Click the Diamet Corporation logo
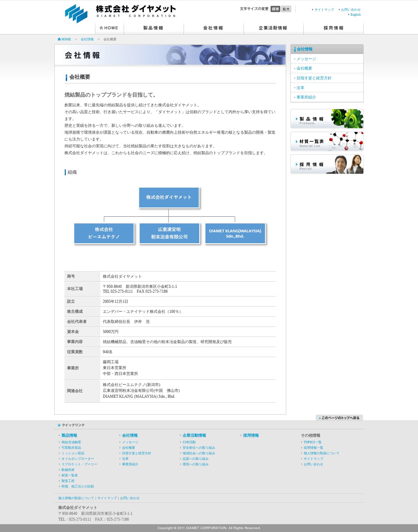 click(x=120, y=13)
